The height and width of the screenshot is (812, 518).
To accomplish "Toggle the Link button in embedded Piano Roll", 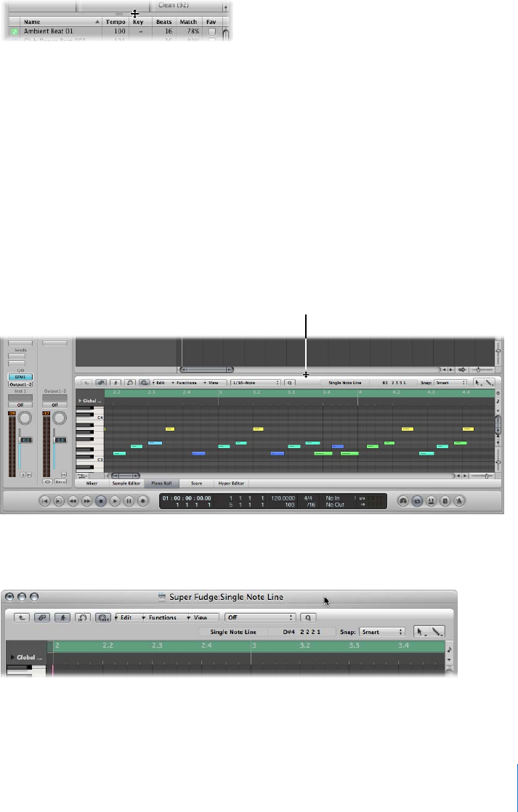I will [101, 383].
